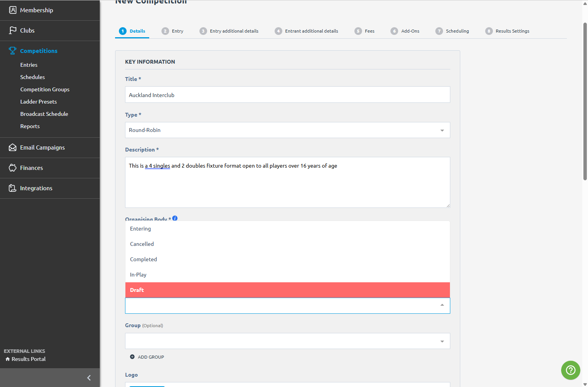Open the Add-Ons step
Screen dimensions: 588x387
(x=405, y=31)
